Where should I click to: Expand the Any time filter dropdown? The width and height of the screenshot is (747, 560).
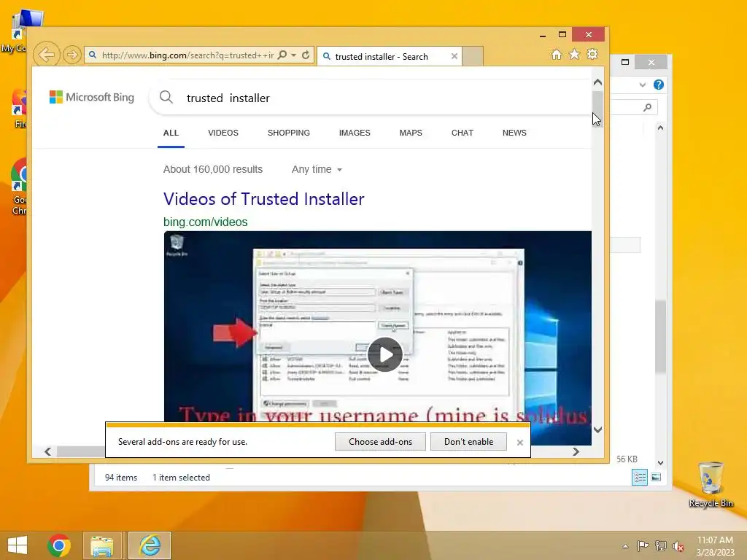[317, 169]
